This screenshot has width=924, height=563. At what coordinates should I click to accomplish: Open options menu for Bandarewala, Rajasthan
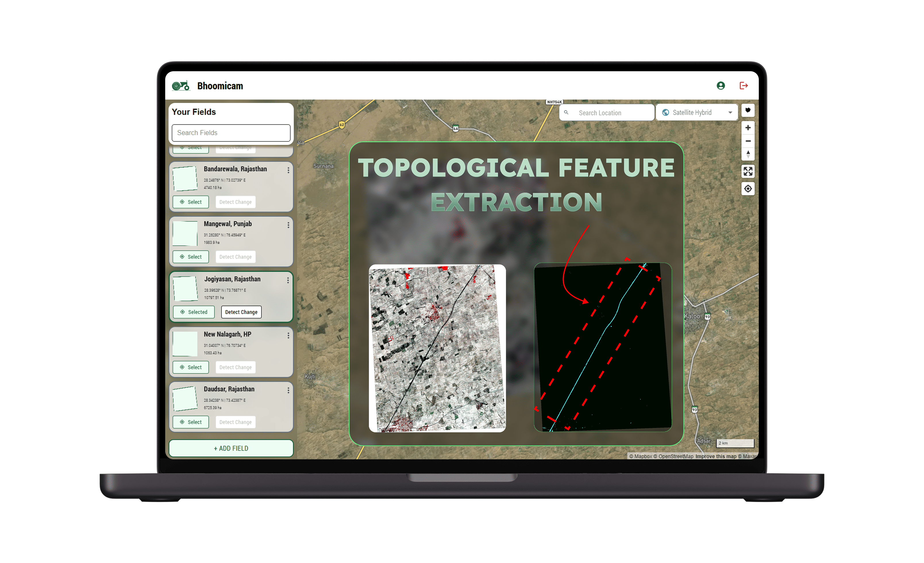pos(288,170)
